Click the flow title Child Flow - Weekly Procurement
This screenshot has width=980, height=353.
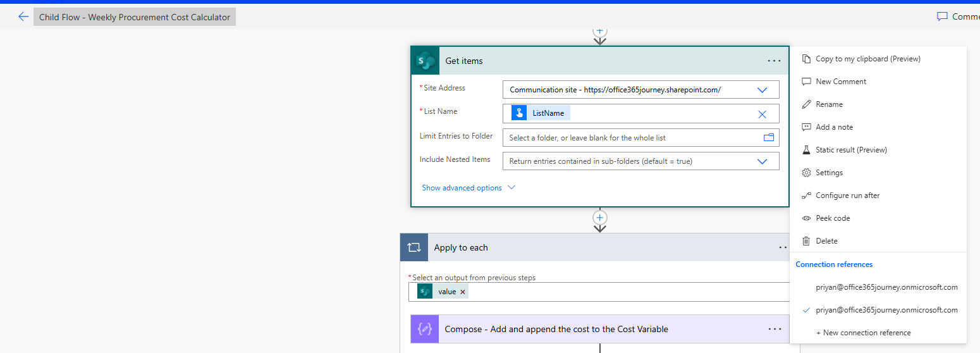(x=135, y=17)
